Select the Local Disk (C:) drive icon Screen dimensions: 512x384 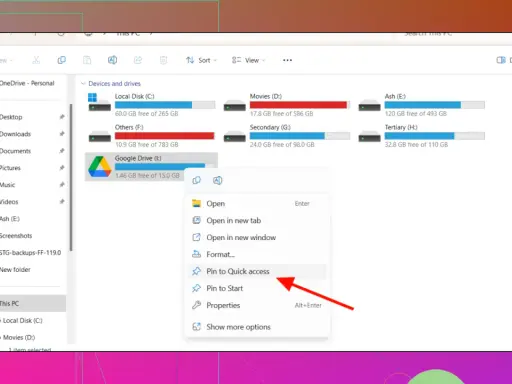(x=99, y=103)
